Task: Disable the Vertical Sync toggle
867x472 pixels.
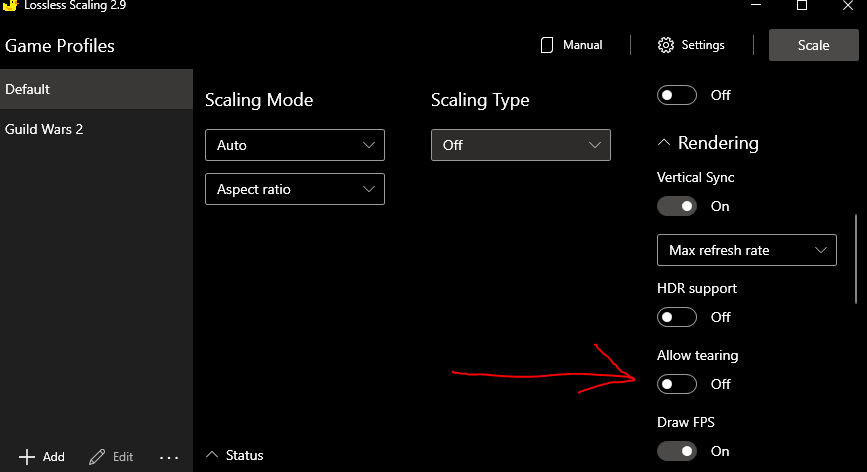Action: pos(677,206)
